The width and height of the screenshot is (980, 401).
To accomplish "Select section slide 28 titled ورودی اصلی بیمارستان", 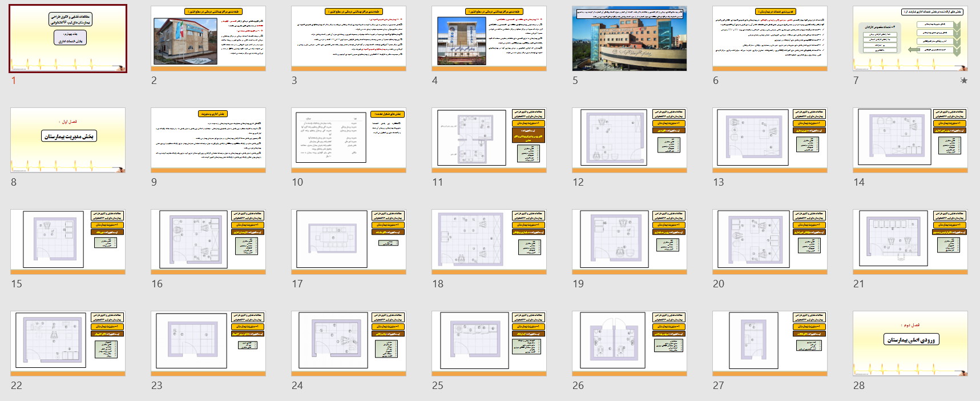I will tap(910, 343).
